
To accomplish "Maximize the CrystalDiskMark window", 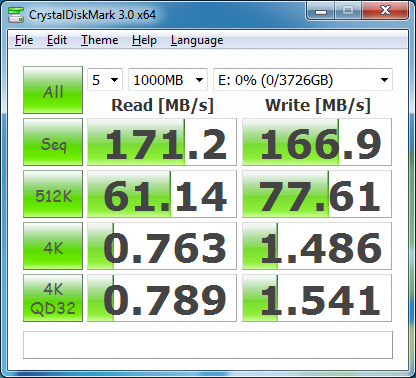I will click(348, 11).
